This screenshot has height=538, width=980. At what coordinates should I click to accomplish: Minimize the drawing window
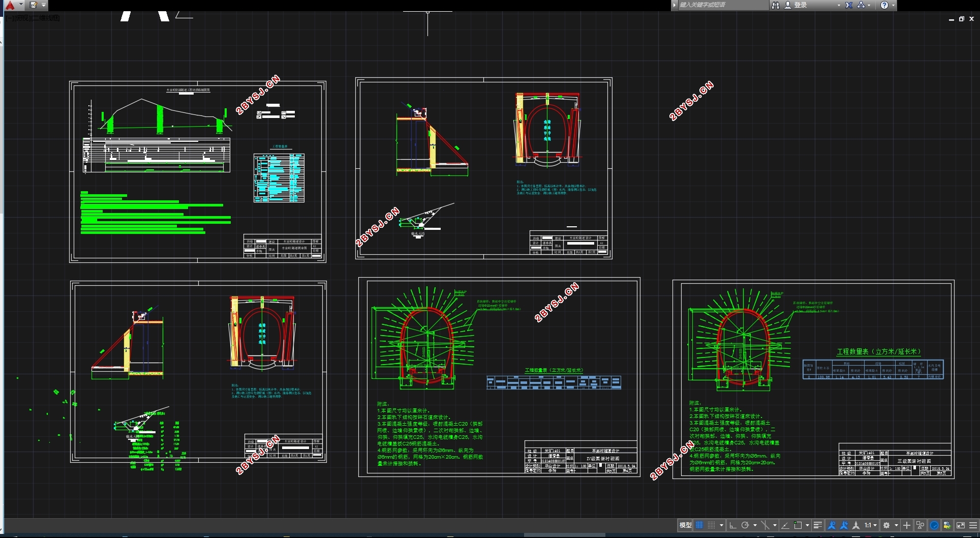951,19
